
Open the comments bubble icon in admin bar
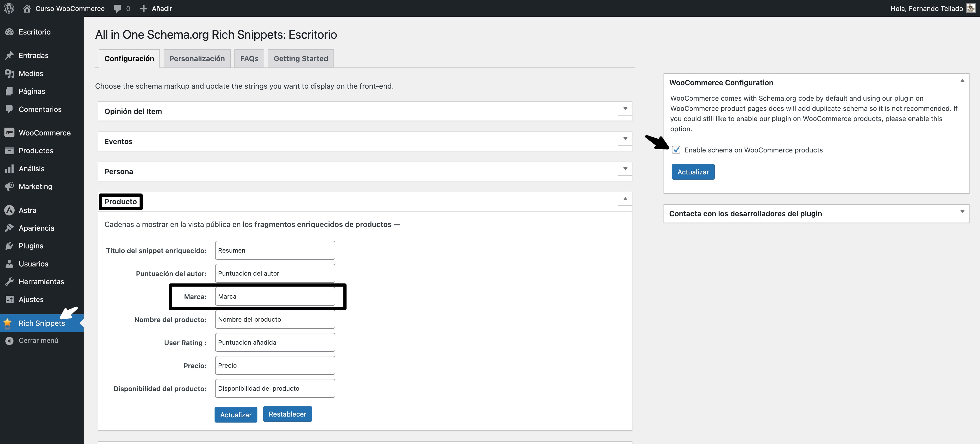point(118,8)
